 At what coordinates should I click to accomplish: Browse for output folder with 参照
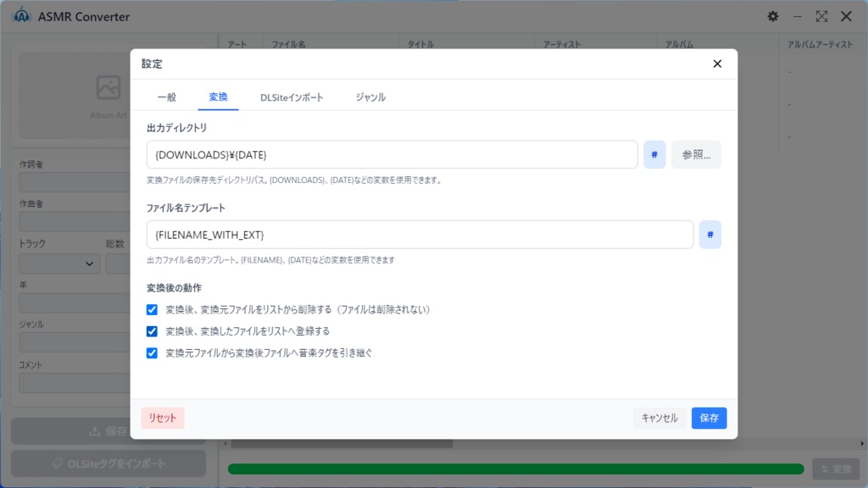point(696,155)
